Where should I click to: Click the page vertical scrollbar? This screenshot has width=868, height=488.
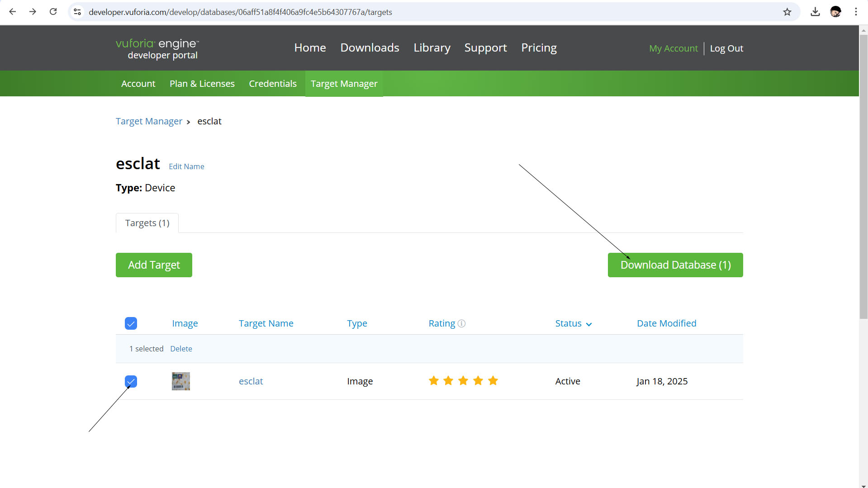[x=863, y=181]
